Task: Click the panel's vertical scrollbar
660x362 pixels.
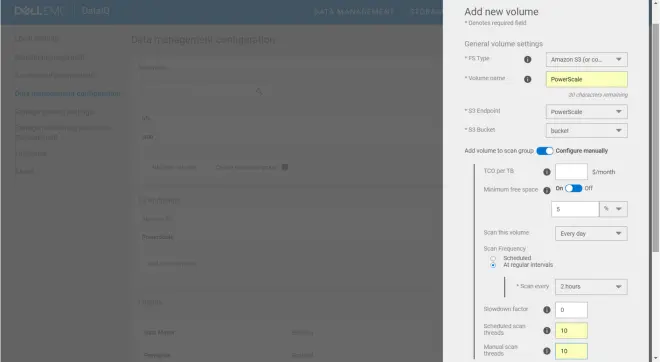Action: tap(655, 137)
